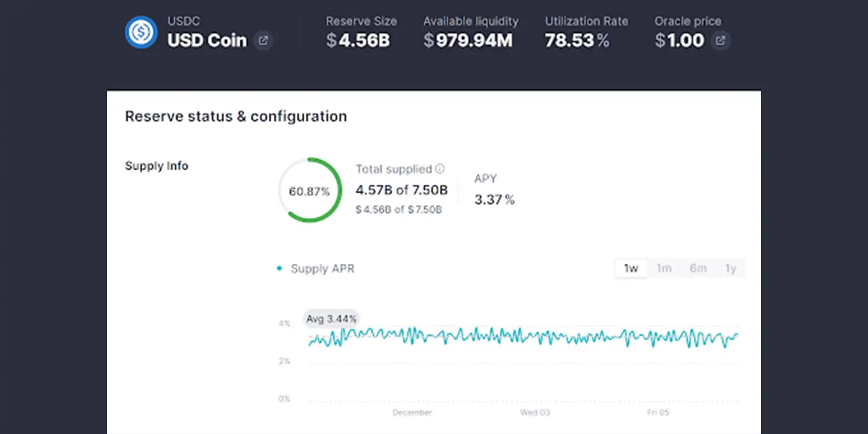868x434 pixels.
Task: Collapse the Reserve status & configuration panel
Action: [x=236, y=116]
